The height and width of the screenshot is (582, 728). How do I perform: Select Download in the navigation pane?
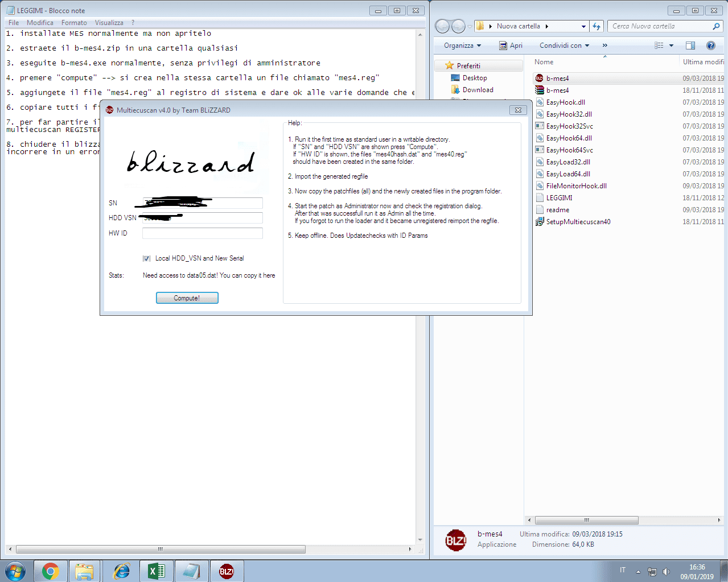click(478, 90)
